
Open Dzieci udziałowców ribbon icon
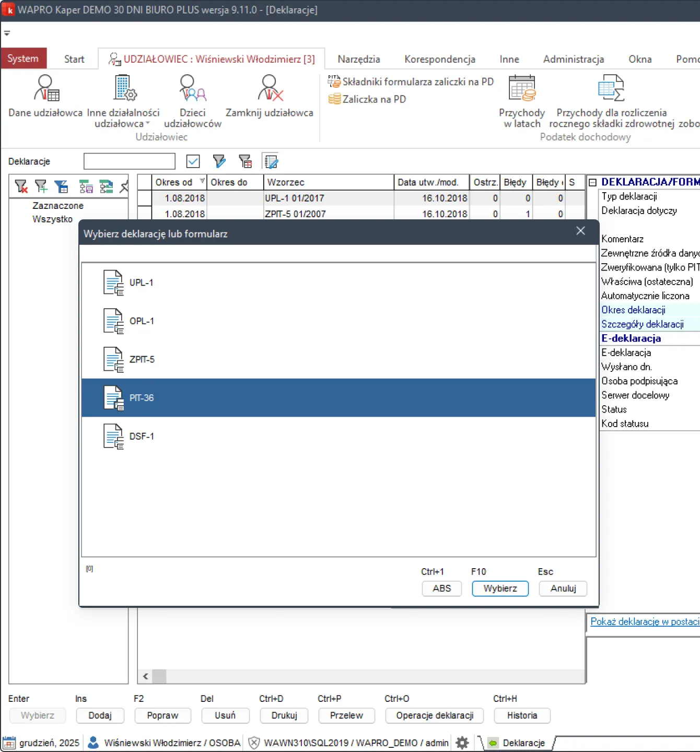(192, 88)
